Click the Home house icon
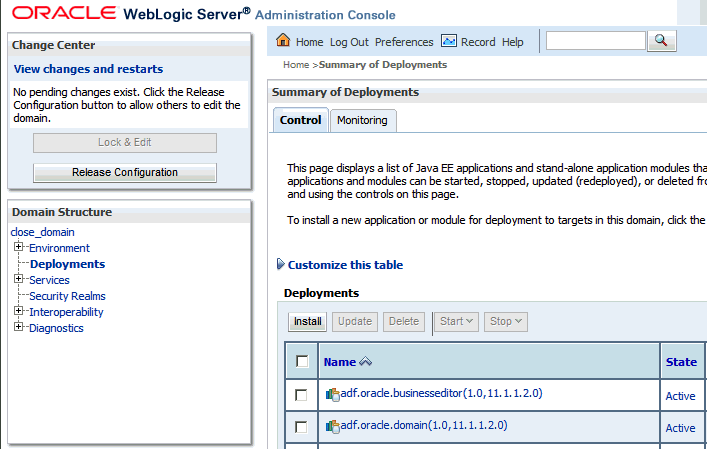The height and width of the screenshot is (449, 707). [x=283, y=41]
